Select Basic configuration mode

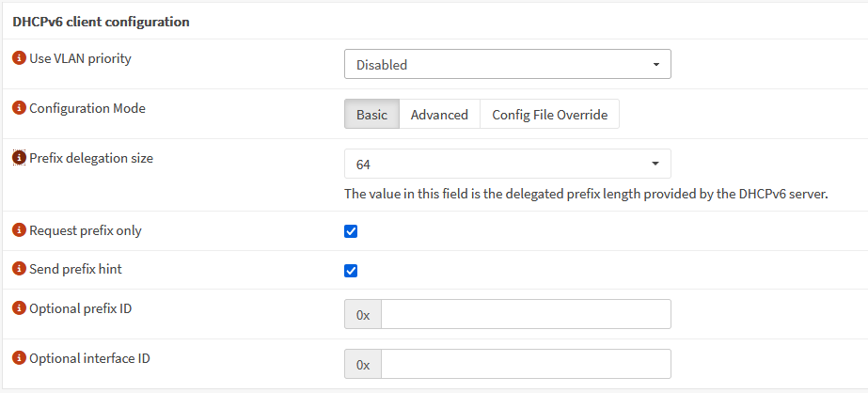pyautogui.click(x=371, y=115)
